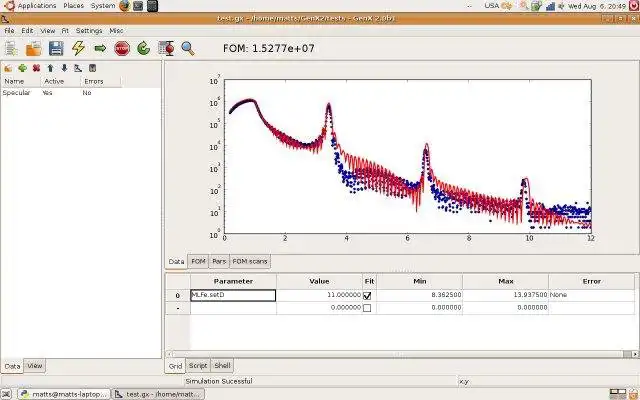Click the terminal launcher in top panel
640x400 pixels.
click(138, 6)
